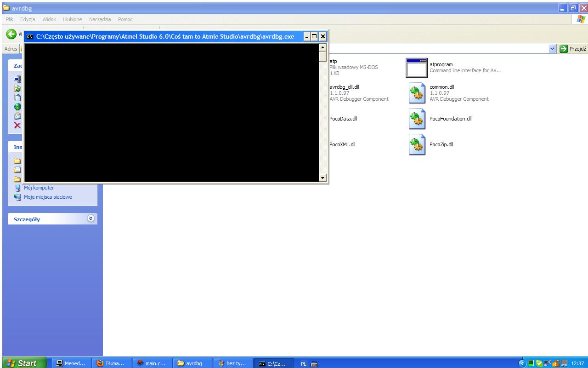Image resolution: width=588 pixels, height=368 pixels.
Task: Click the 12:37 taskbar clock
Action: click(x=577, y=363)
